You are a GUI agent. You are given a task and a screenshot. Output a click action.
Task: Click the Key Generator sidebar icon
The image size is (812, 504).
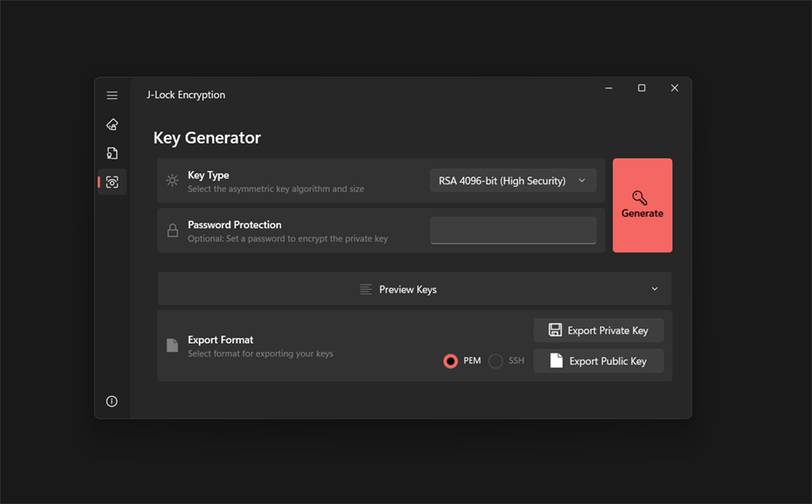(112, 182)
